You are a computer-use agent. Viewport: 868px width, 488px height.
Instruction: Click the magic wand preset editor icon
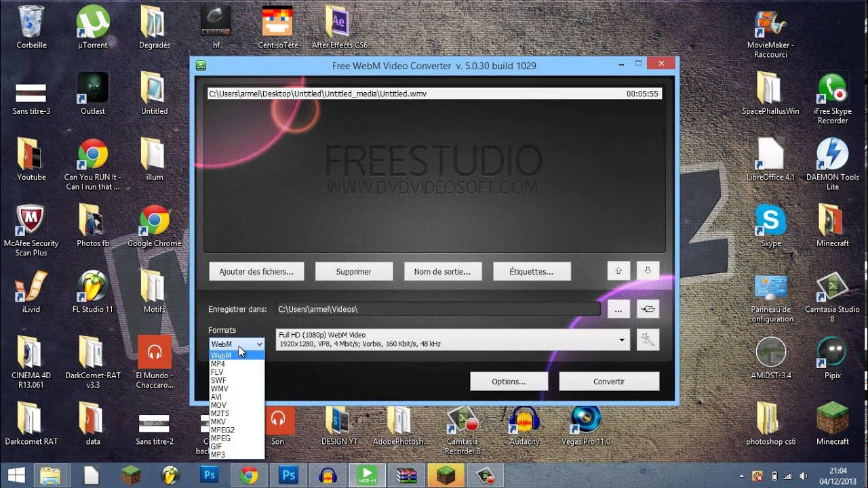(648, 340)
